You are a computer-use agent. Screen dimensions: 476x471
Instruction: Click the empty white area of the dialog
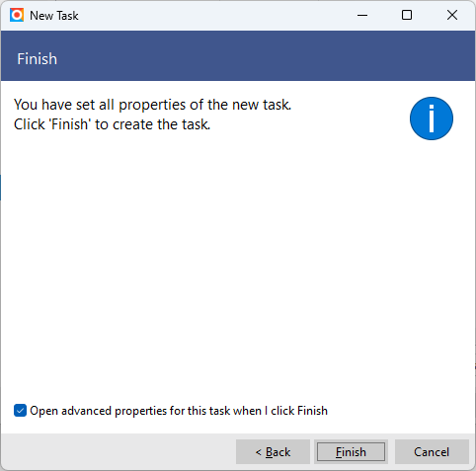(x=238, y=264)
